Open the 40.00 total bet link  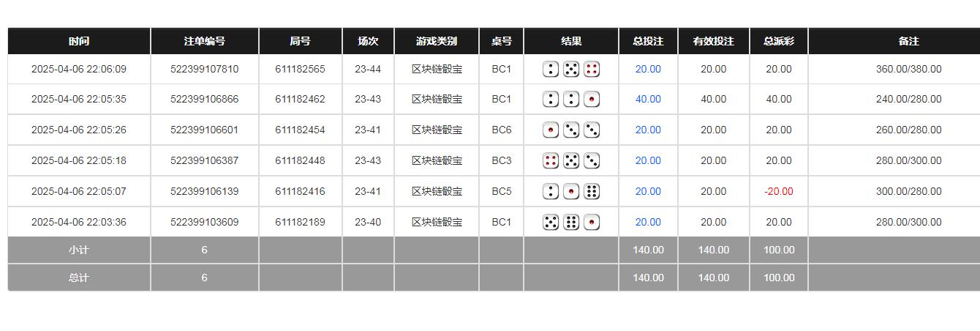(648, 99)
